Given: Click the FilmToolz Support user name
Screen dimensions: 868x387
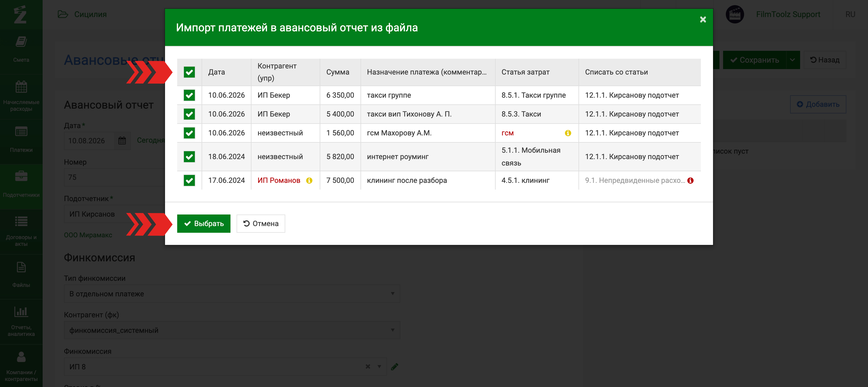Looking at the screenshot, I should click(x=788, y=14).
